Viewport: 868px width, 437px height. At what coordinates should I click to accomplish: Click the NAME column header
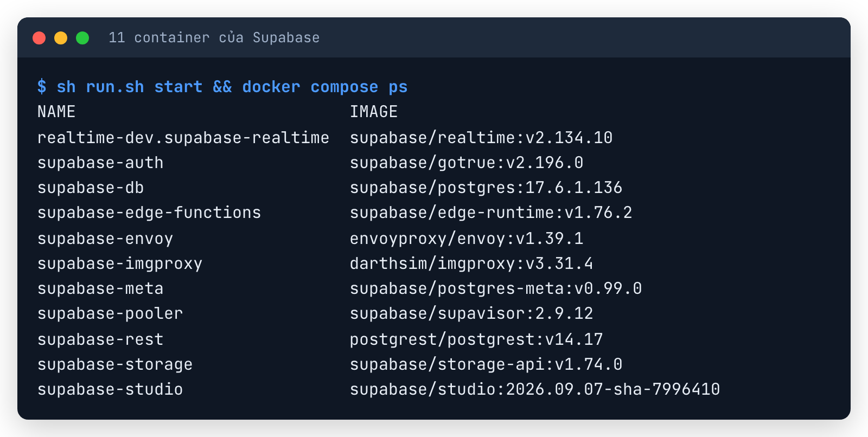56,112
